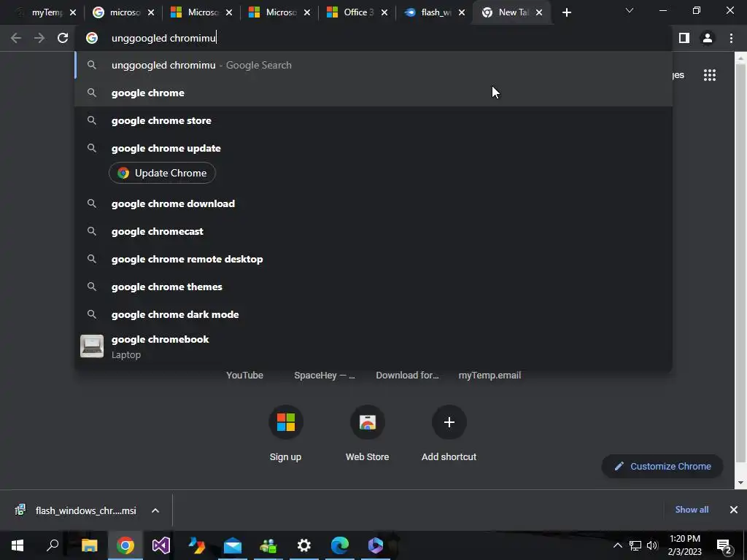
Task: Close the myTemp tab
Action: (x=73, y=13)
